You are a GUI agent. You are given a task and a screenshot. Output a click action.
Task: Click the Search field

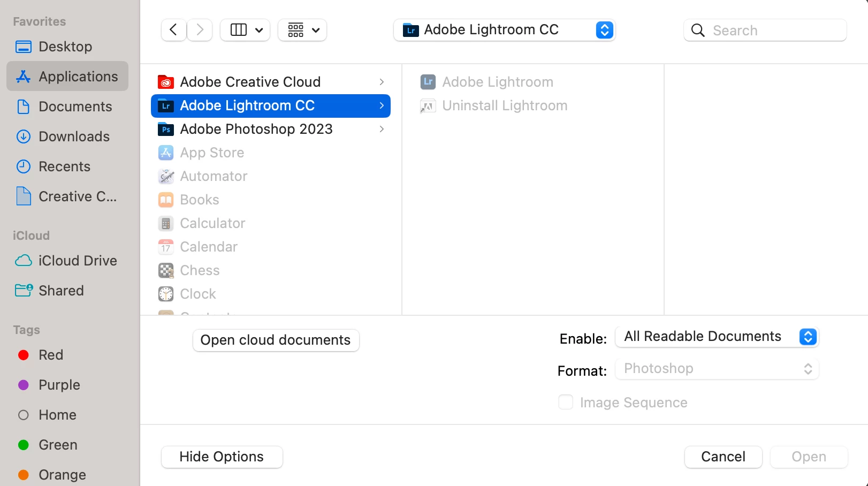click(x=765, y=31)
